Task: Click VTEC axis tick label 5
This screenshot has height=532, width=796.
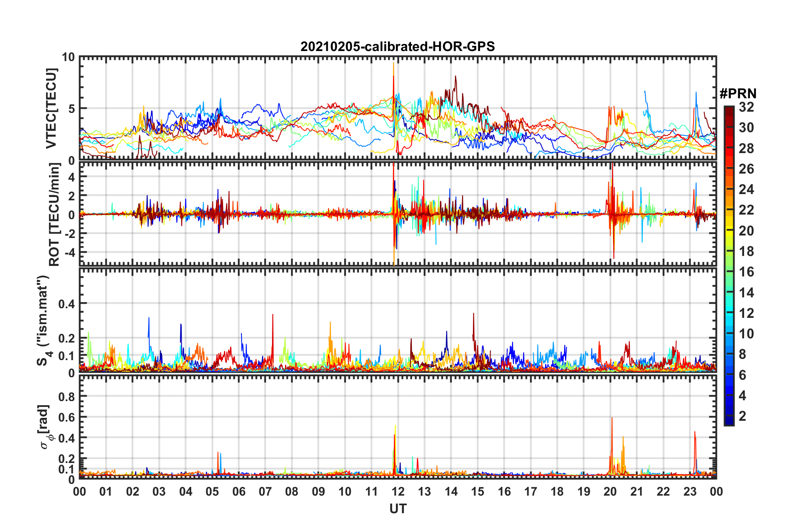Action: pyautogui.click(x=72, y=109)
